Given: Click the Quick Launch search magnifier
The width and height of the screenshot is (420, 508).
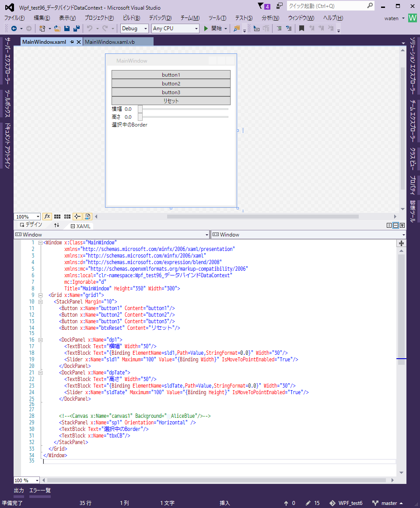Looking at the screenshot, I should 370,6.
